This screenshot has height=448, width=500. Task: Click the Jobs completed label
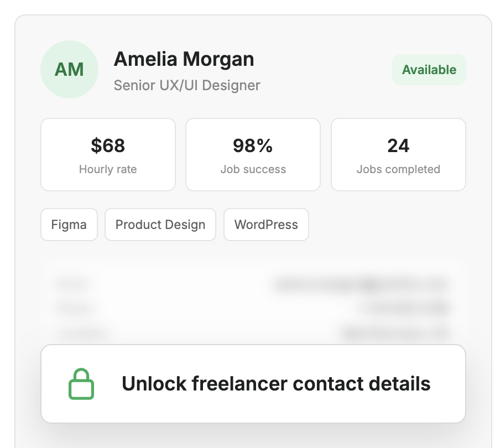point(398,169)
